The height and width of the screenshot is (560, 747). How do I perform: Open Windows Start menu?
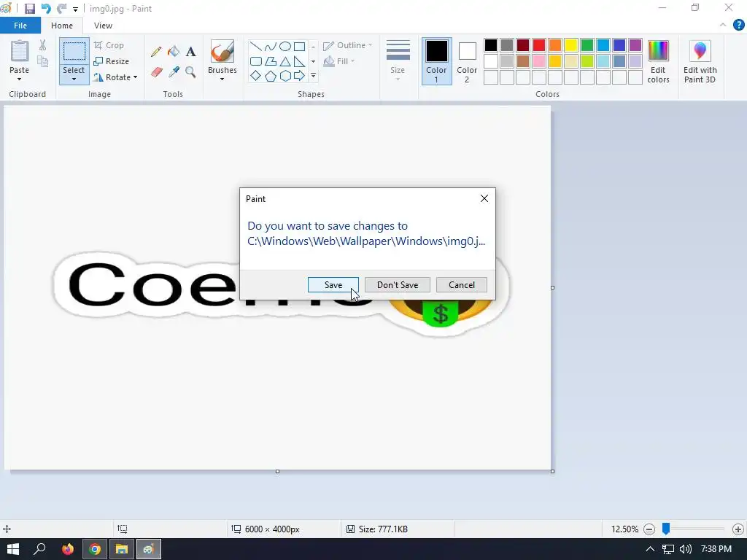[x=13, y=549]
